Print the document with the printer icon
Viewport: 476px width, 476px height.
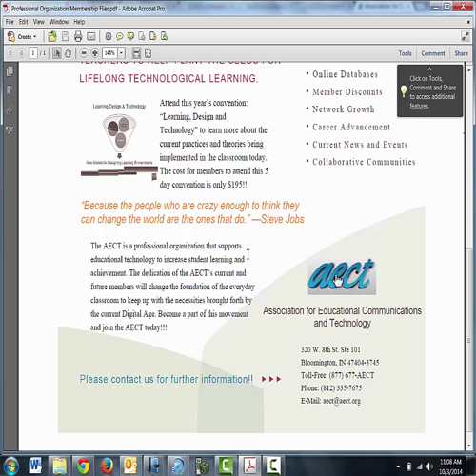[78, 37]
